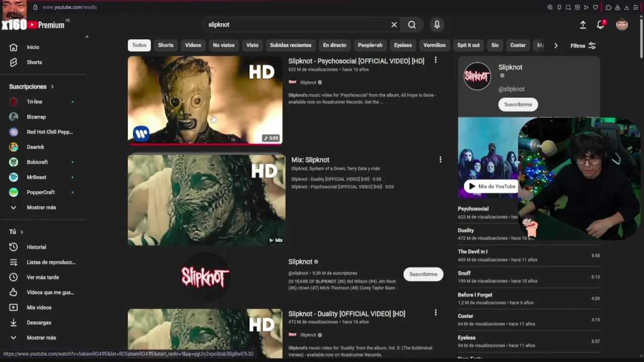Open the upload/create icon
Viewport: 644px width, 362px height.
click(583, 25)
